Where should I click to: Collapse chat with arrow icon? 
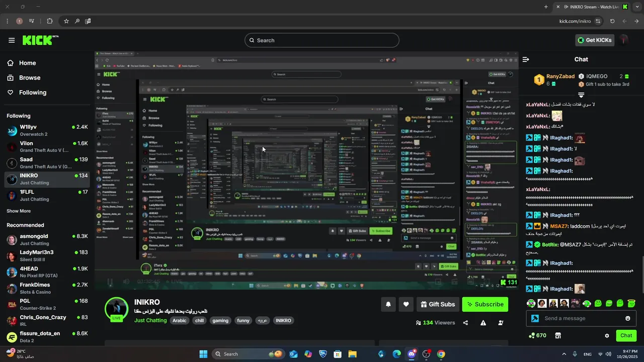526,59
